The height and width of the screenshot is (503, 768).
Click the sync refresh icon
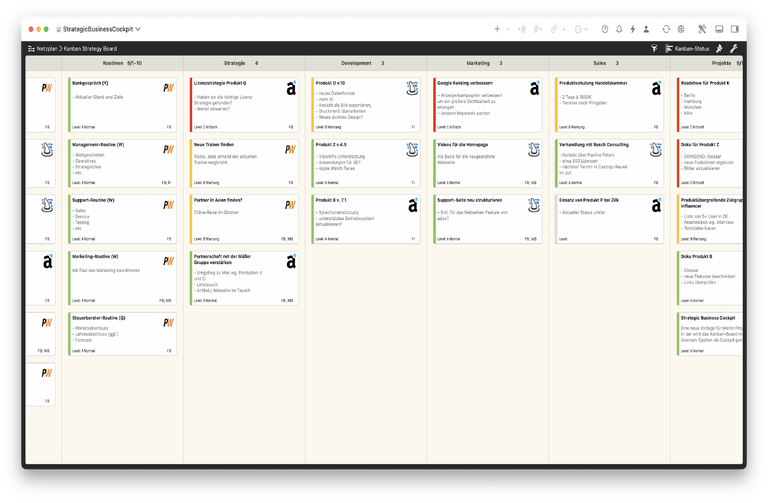pyautogui.click(x=666, y=29)
